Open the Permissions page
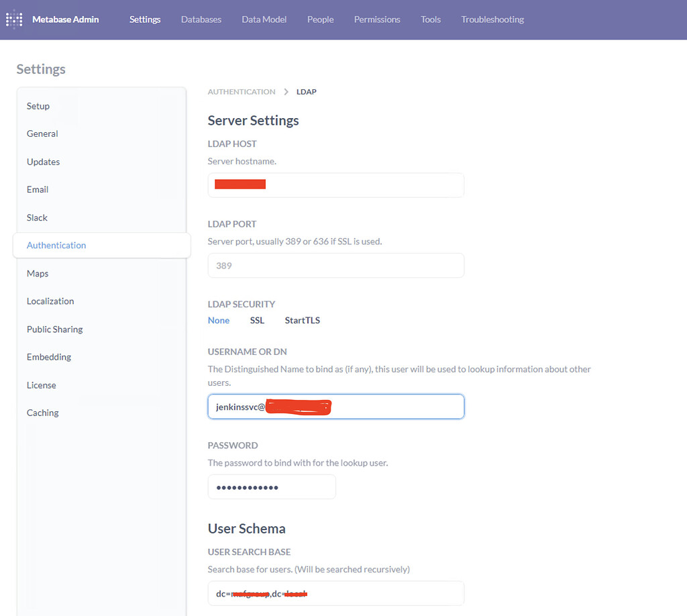This screenshot has height=616, width=687. (377, 19)
